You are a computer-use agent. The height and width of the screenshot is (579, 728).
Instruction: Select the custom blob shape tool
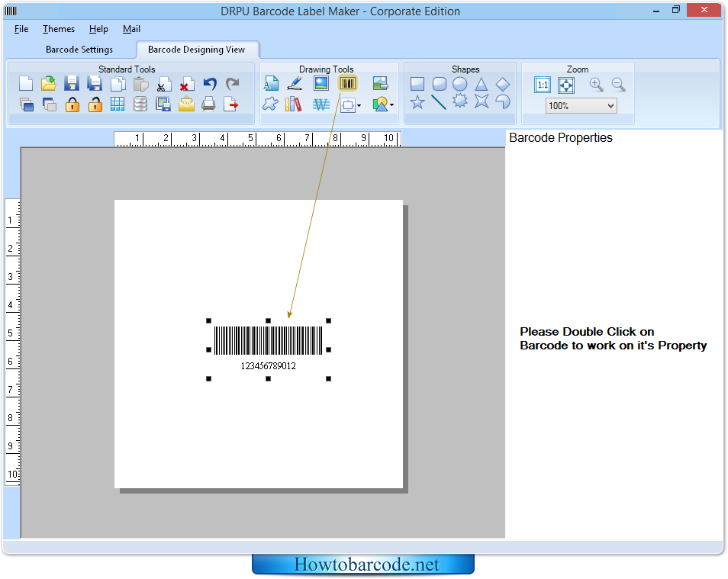coord(271,104)
